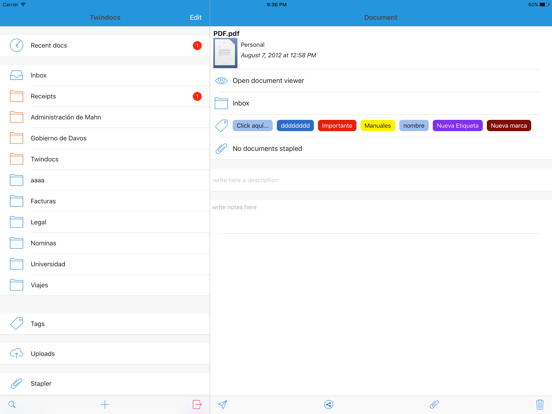Open document viewer via eye icon

click(221, 81)
